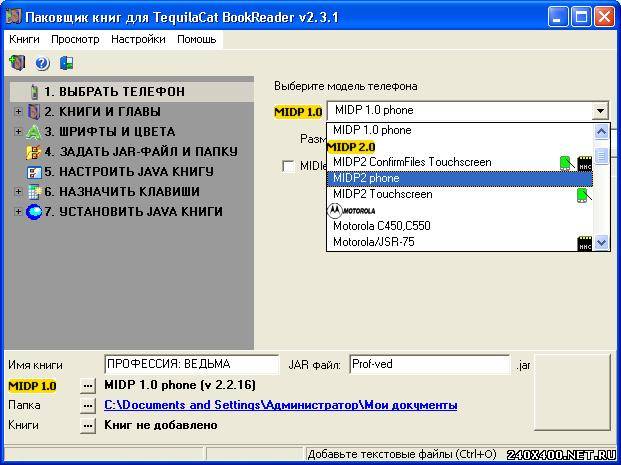Click the dropdown list scroll down arrow
Image resolution: width=621 pixels, height=465 pixels.
[x=601, y=242]
